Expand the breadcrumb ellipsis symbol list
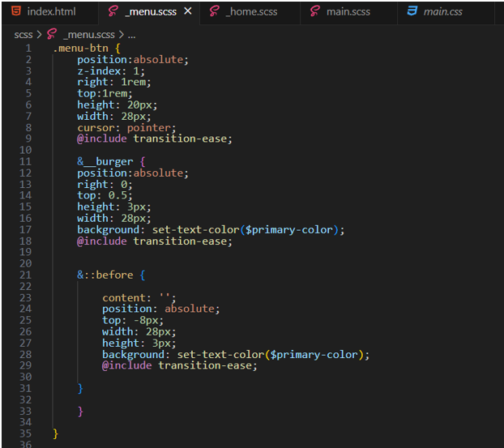This screenshot has width=504, height=448. [x=132, y=35]
